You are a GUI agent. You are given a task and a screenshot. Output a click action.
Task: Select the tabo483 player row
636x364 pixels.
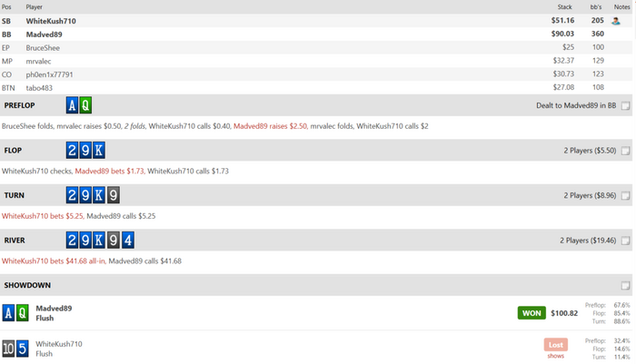pyautogui.click(x=316, y=87)
